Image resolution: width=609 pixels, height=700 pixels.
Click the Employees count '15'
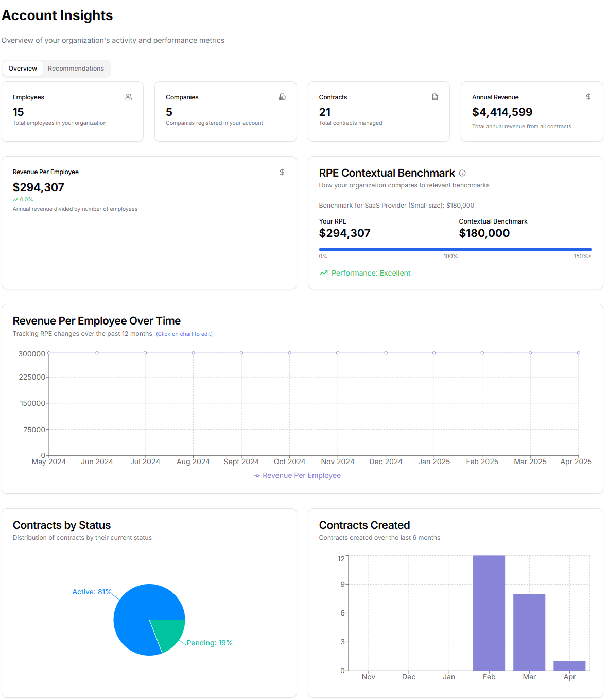coord(19,112)
